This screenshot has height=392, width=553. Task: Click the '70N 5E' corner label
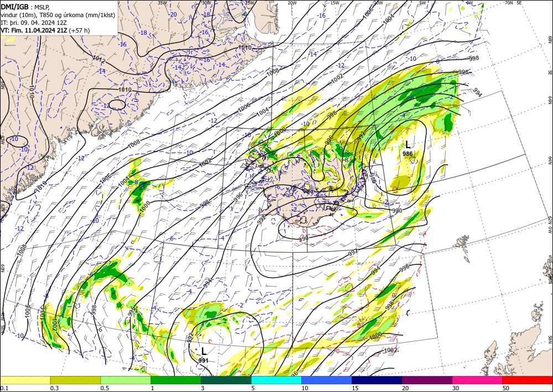[x=514, y=2]
